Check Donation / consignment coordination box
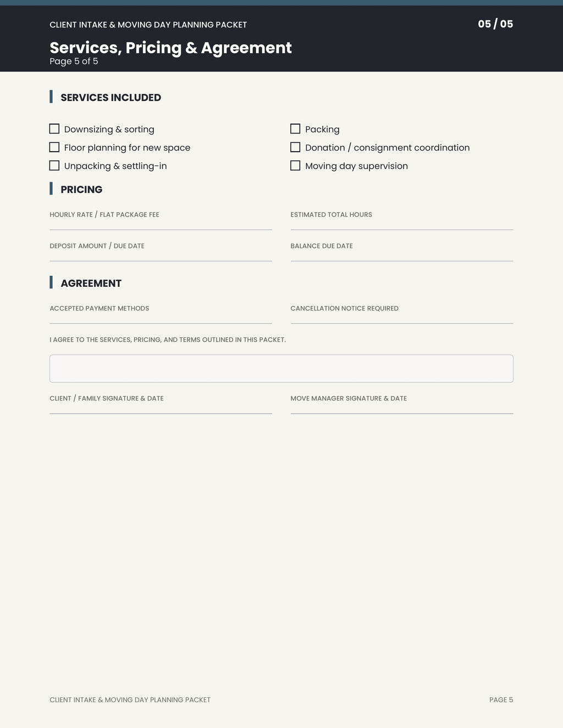 pyautogui.click(x=295, y=147)
